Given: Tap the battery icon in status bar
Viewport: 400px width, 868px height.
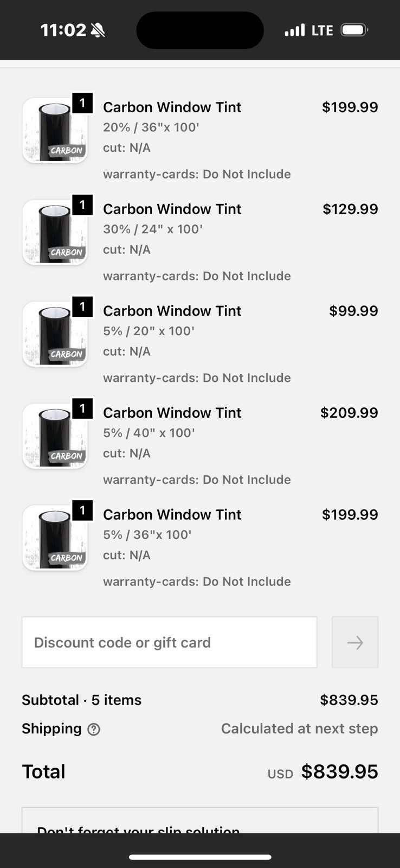Looking at the screenshot, I should click(354, 30).
